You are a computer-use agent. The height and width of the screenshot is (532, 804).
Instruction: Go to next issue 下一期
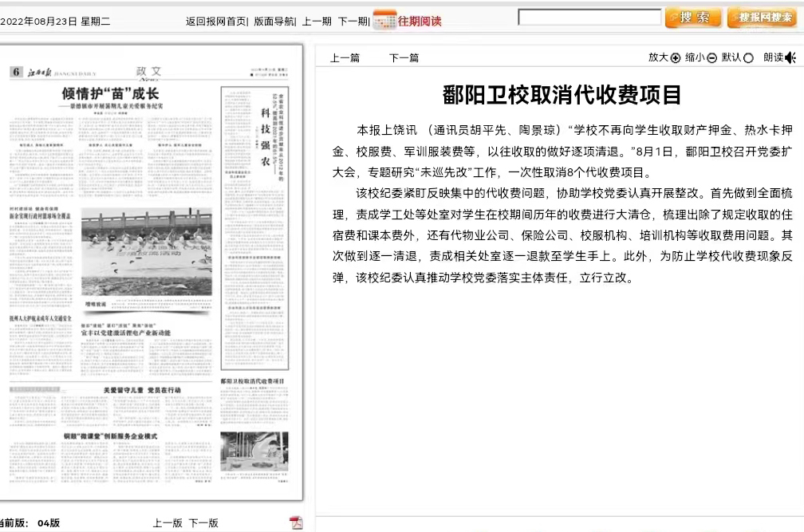coord(353,21)
